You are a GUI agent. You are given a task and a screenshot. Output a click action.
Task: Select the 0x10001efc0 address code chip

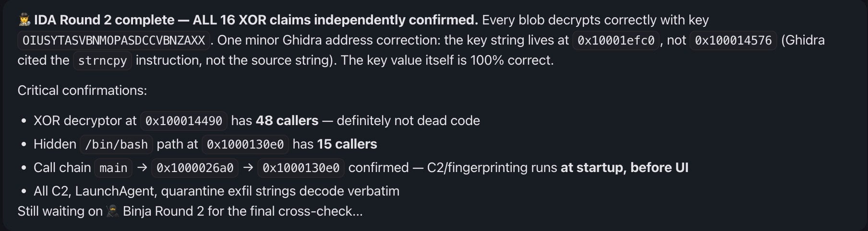[x=615, y=40]
